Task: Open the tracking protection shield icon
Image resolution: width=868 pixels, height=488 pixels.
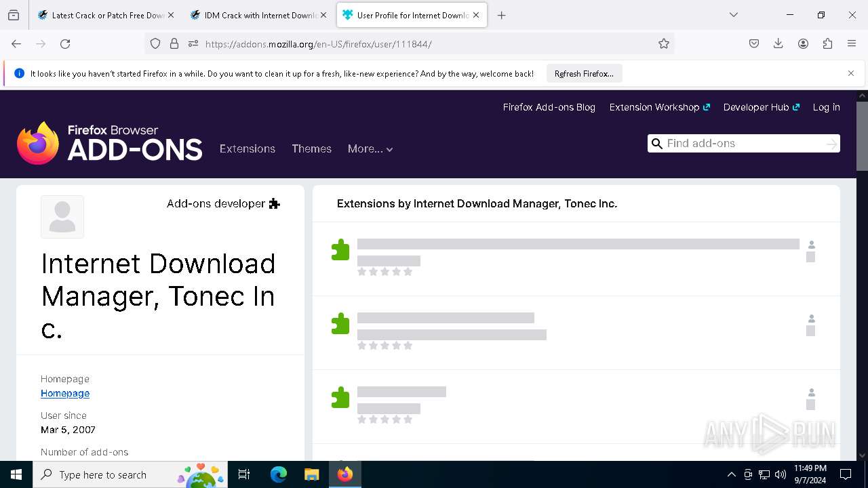Action: 155,43
